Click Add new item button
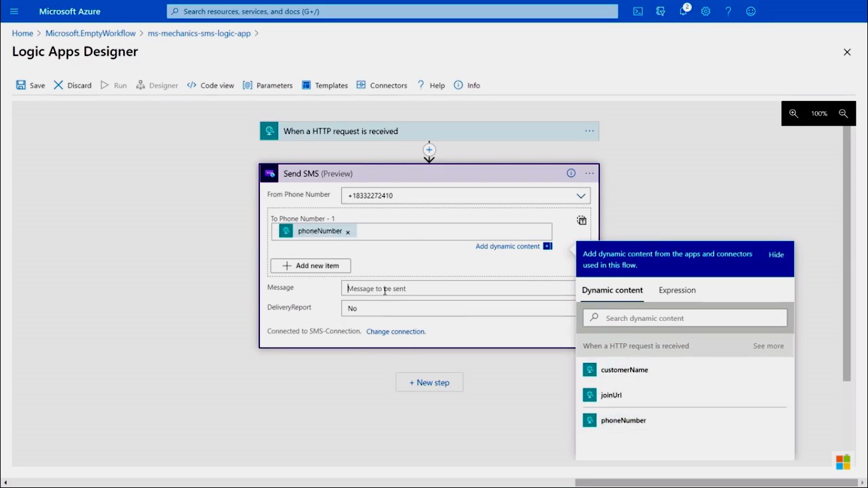The image size is (868, 488). click(311, 266)
